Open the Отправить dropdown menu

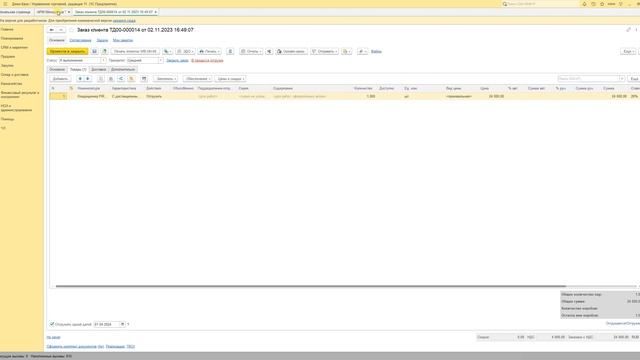pos(324,51)
